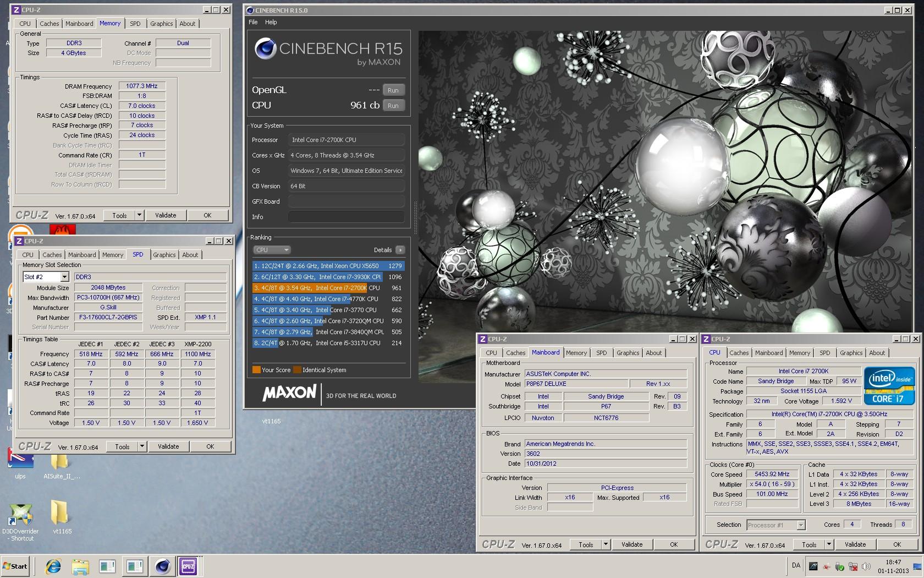Click the CPU-Z Memory window title icon
Viewport: 924px width, 578px height.
coord(16,10)
